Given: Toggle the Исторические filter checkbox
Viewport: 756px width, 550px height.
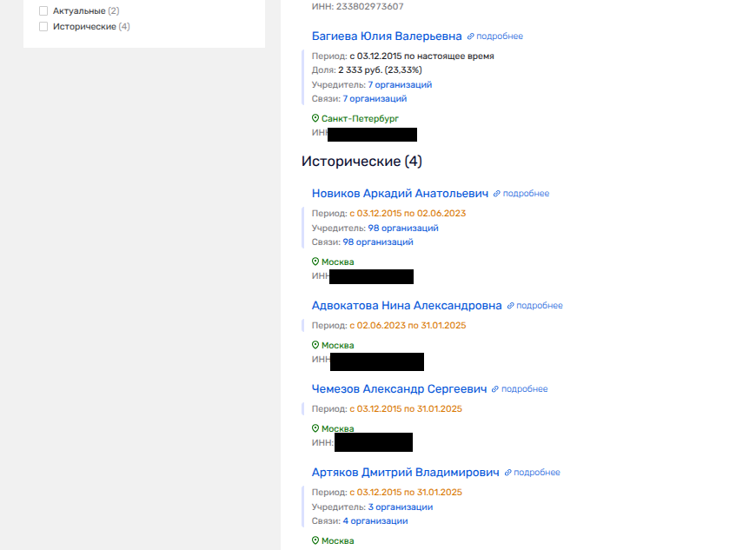Looking at the screenshot, I should point(43,27).
